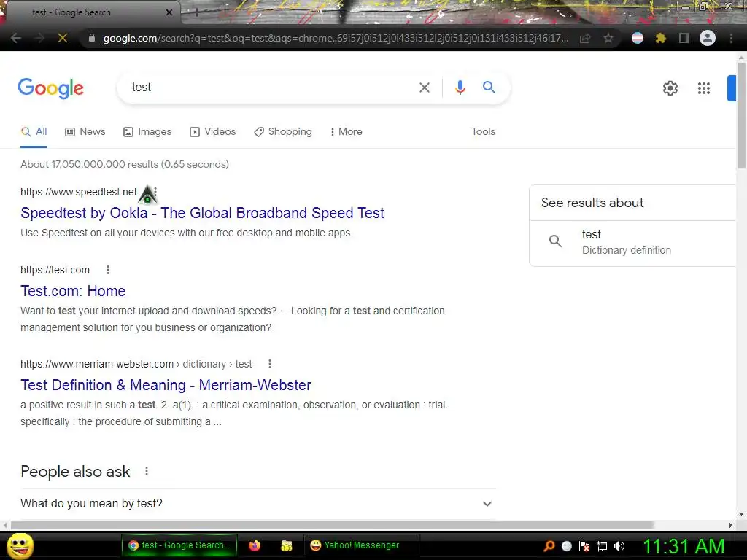This screenshot has height=560, width=747.
Task: Open Yahoo! Messenger from taskbar
Action: (361, 545)
